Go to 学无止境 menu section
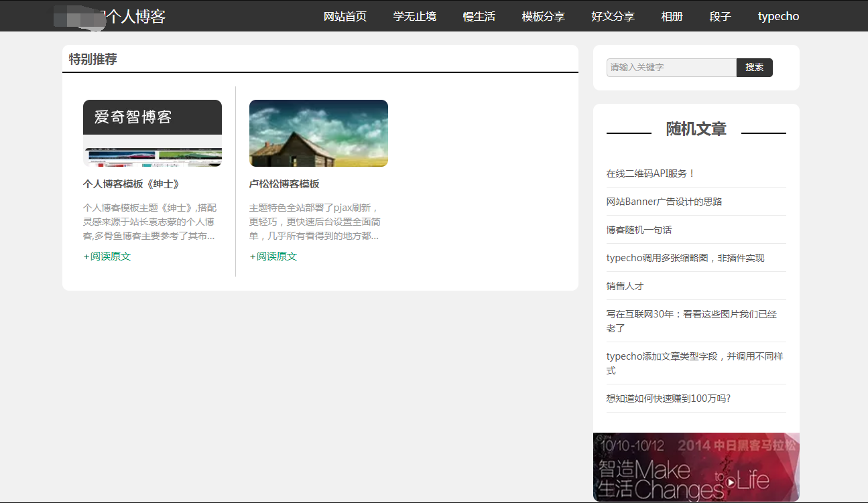868x503 pixels. [414, 17]
